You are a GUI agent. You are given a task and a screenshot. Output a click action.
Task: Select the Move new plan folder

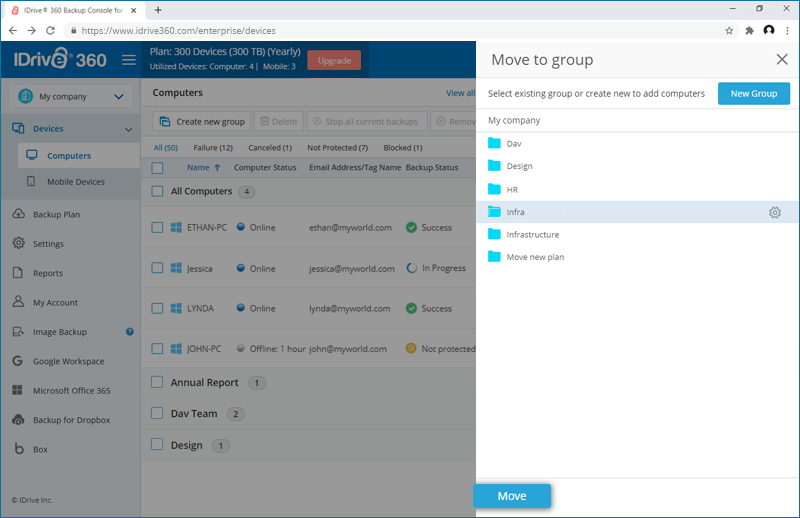pos(526,257)
